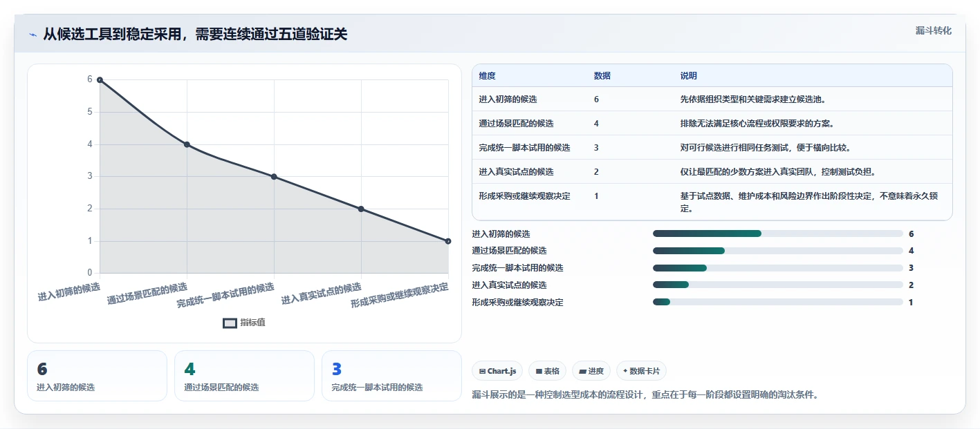Select the Chart.js tag chip
The width and height of the screenshot is (980, 429).
[x=497, y=371]
